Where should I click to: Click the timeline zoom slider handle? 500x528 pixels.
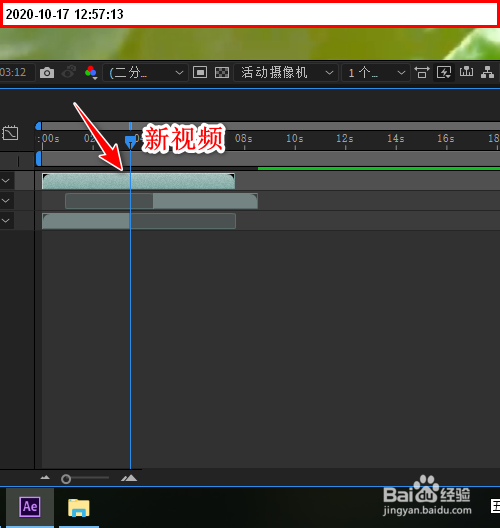(66, 479)
